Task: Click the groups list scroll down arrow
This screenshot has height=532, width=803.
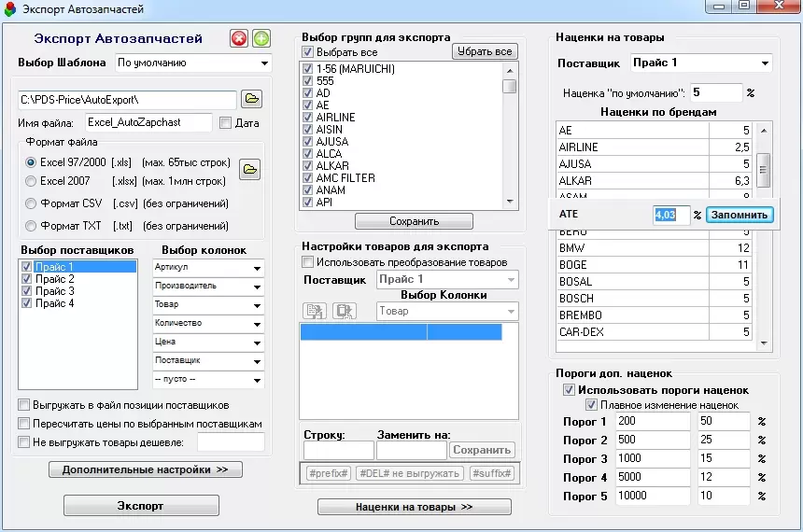Action: (x=510, y=202)
